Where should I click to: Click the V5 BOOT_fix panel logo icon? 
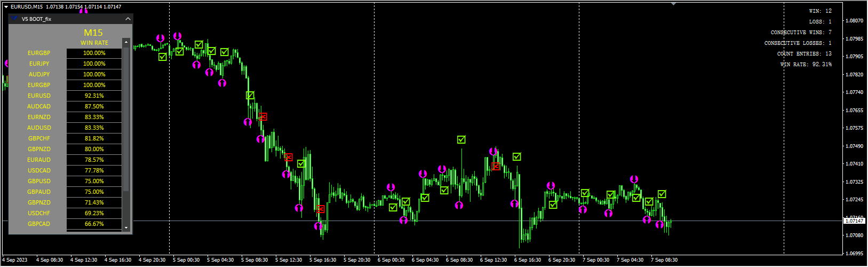14,19
